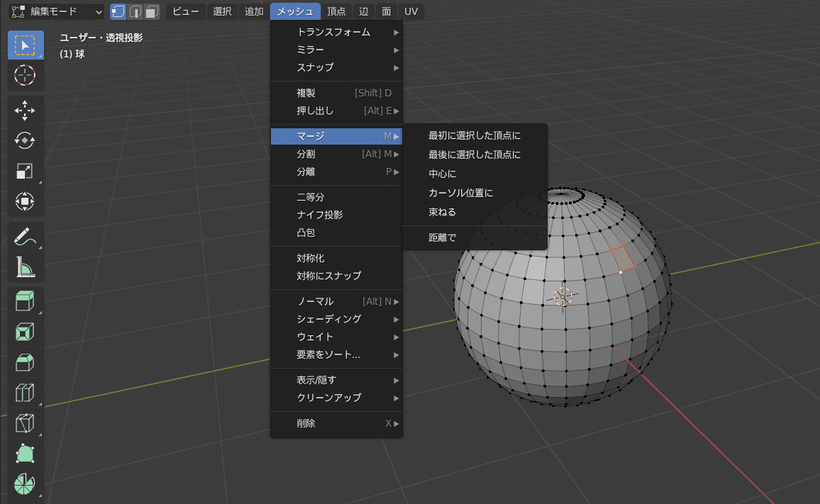Choose the Bevel tool
The image size is (820, 504).
25,362
